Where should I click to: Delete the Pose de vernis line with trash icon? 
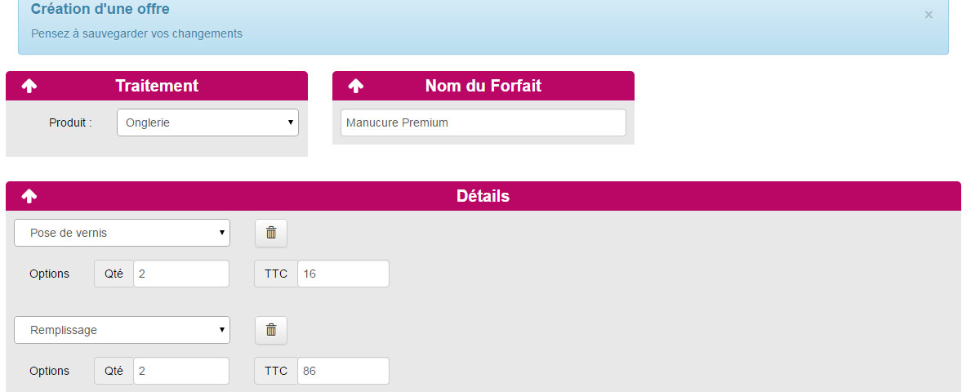[271, 233]
